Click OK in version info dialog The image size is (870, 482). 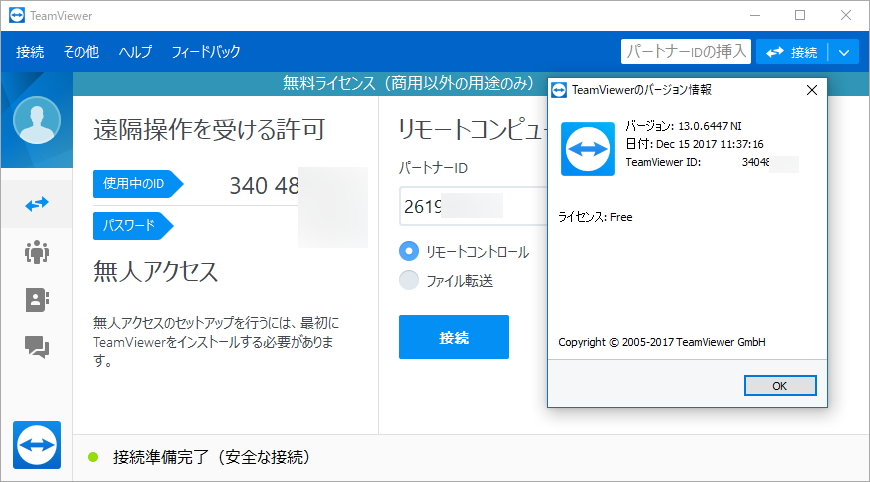780,385
